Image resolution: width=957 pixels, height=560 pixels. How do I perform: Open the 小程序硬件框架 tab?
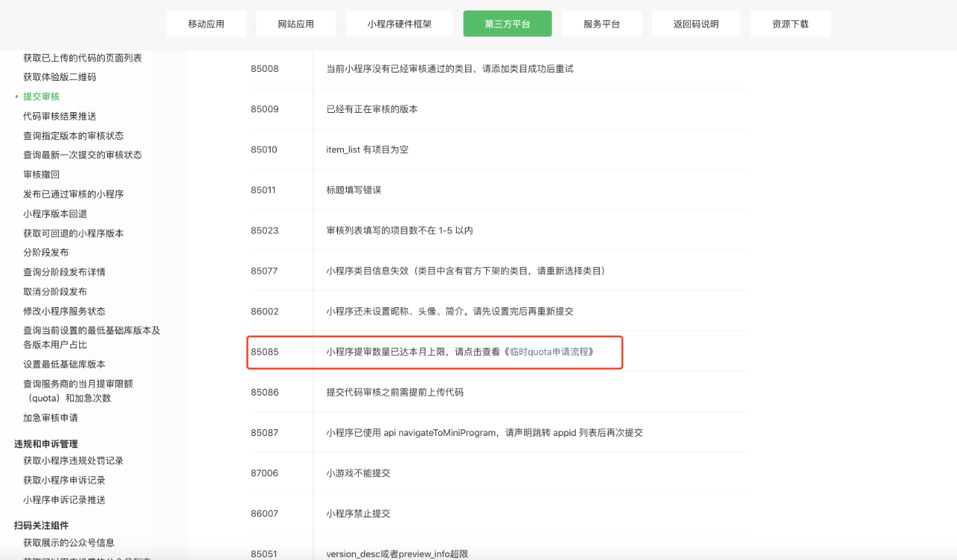point(399,24)
